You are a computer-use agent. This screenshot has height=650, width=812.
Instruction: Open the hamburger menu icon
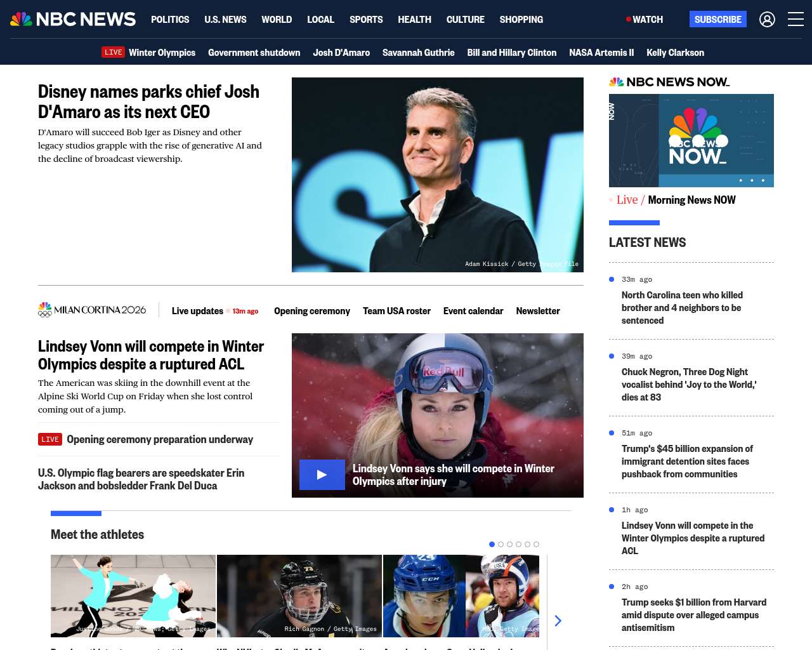pyautogui.click(x=796, y=20)
